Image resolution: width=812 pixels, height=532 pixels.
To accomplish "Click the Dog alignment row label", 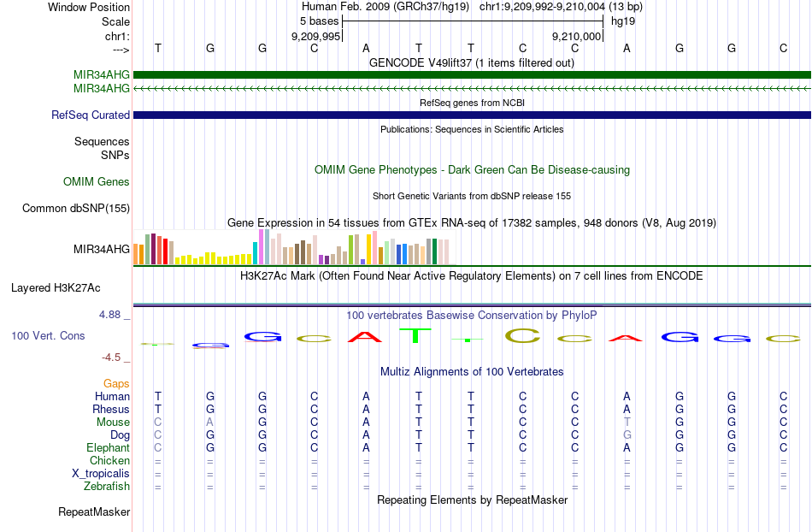I will [121, 435].
